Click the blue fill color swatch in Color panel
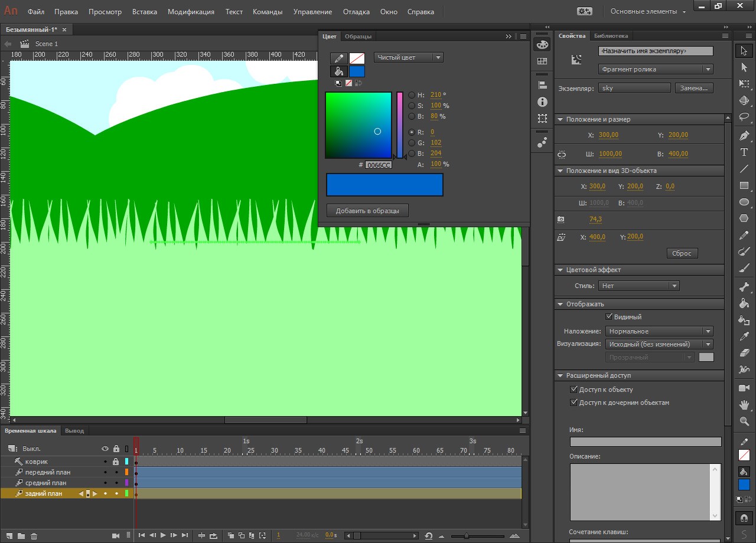756x543 pixels. click(357, 71)
